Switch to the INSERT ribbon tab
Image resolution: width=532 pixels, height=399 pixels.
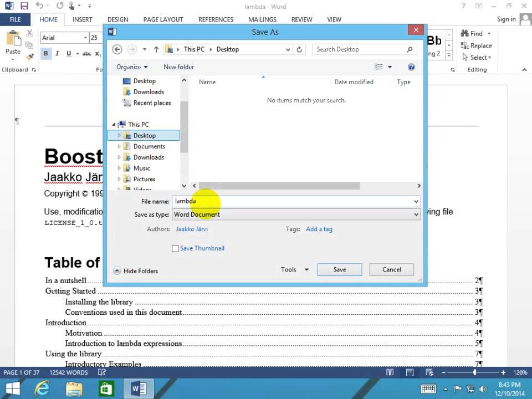point(83,20)
